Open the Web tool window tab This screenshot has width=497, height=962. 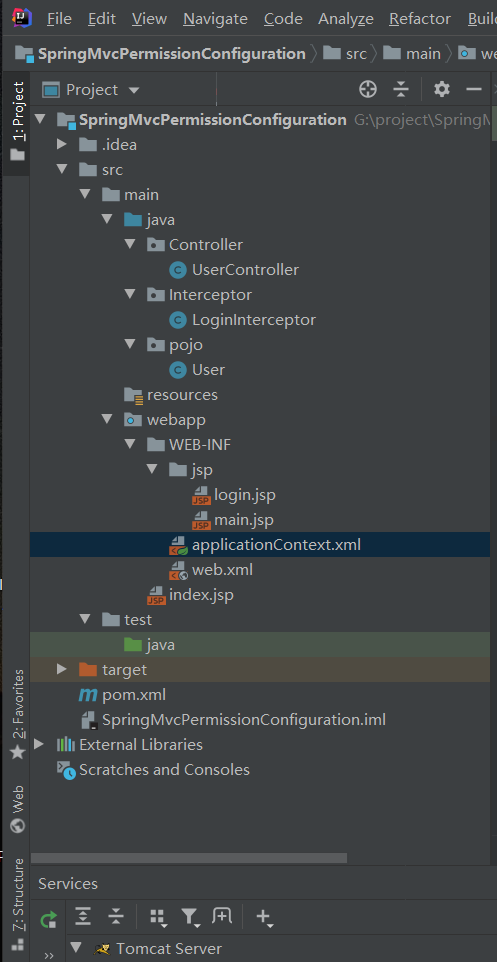[x=18, y=809]
